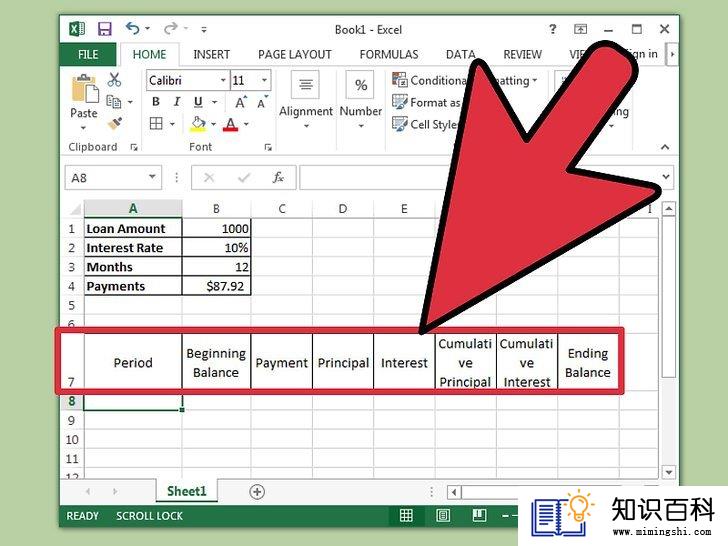Viewport: 728px width, 546px height.
Task: Open font color palette dropdown
Action: 246,124
